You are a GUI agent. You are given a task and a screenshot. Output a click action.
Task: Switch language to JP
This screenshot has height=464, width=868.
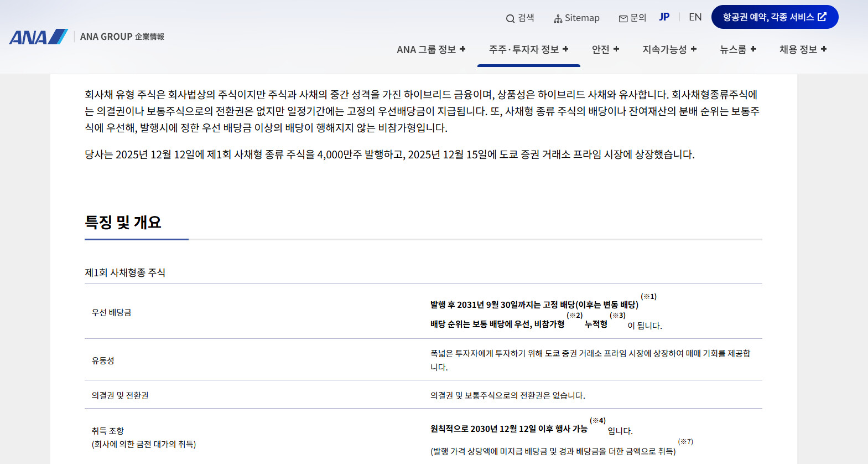[664, 17]
